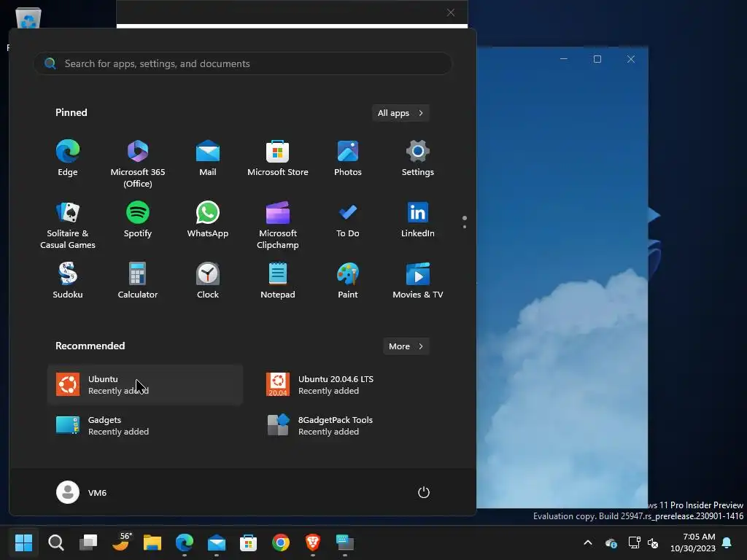Open 8GadgetPack Tools
This screenshot has width=747, height=560.
tap(355, 426)
